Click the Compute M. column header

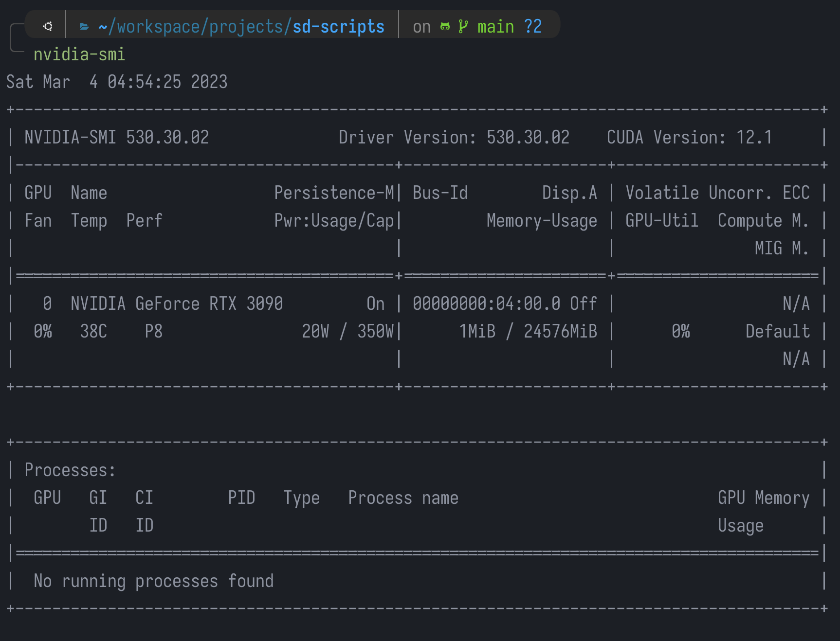click(764, 221)
